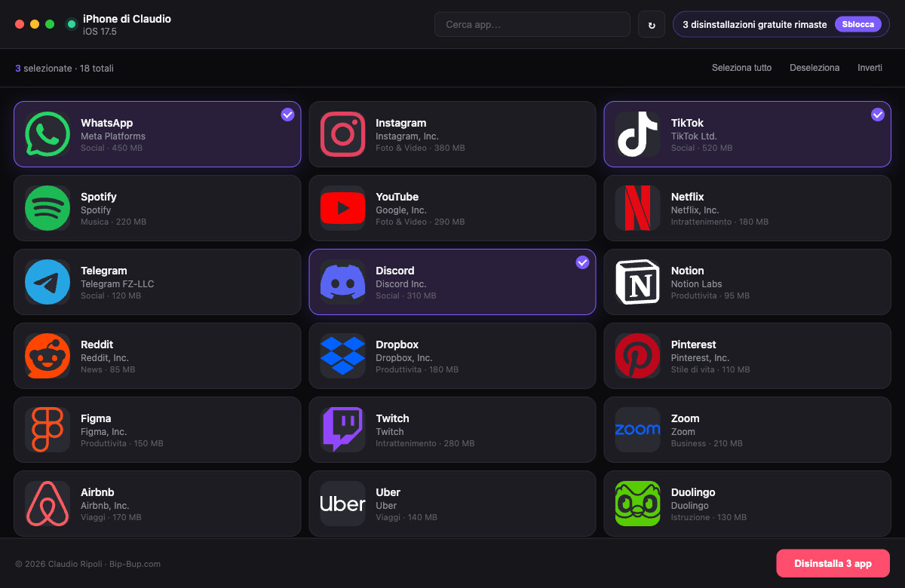Open the Bip-Bup.com footer link
Screen dimensions: 905x588
(135, 564)
